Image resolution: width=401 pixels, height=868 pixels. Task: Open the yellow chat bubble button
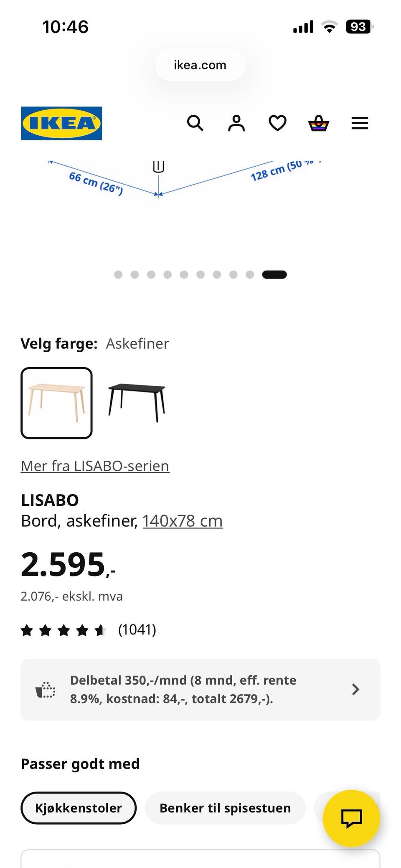[x=352, y=818]
